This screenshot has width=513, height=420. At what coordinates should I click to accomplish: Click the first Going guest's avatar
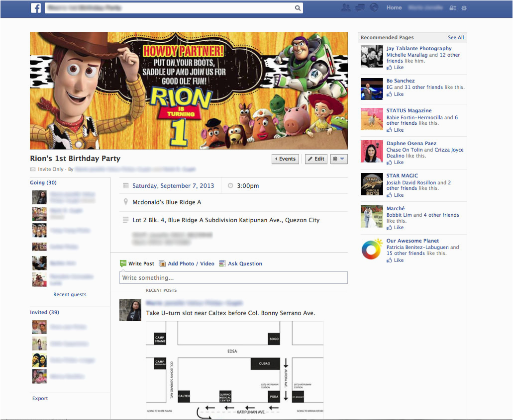click(x=39, y=197)
